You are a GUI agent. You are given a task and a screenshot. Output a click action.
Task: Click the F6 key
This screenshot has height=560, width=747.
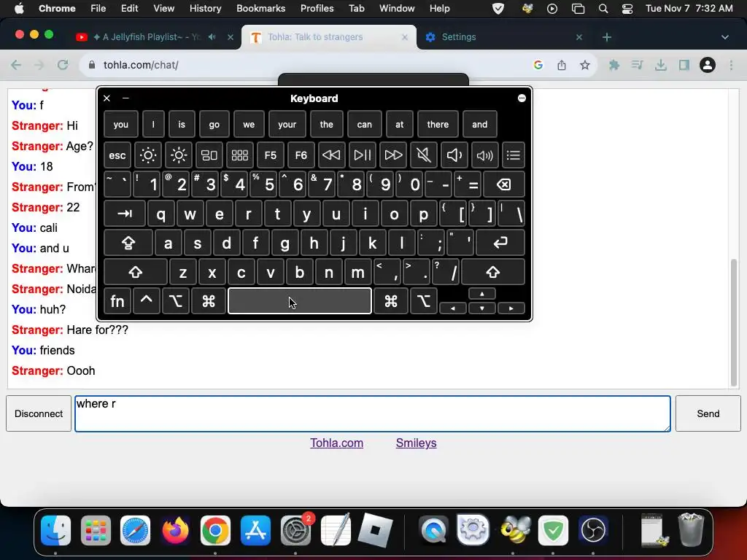(301, 155)
